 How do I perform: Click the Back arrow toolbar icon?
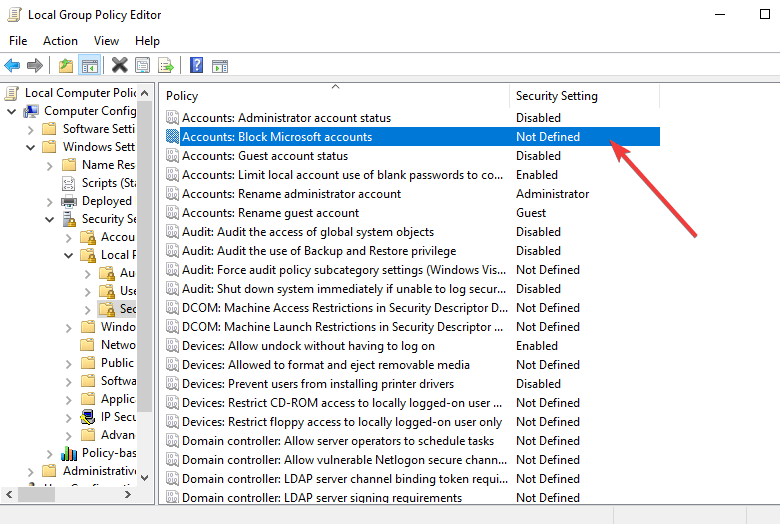[x=12, y=65]
